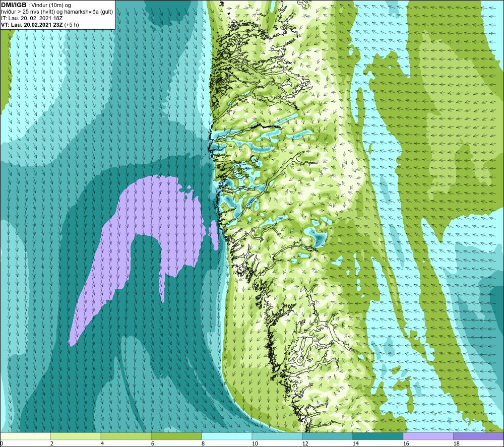Click the pale yellow 0–2 m/s legend swatch
504x447 pixels.
(25, 436)
